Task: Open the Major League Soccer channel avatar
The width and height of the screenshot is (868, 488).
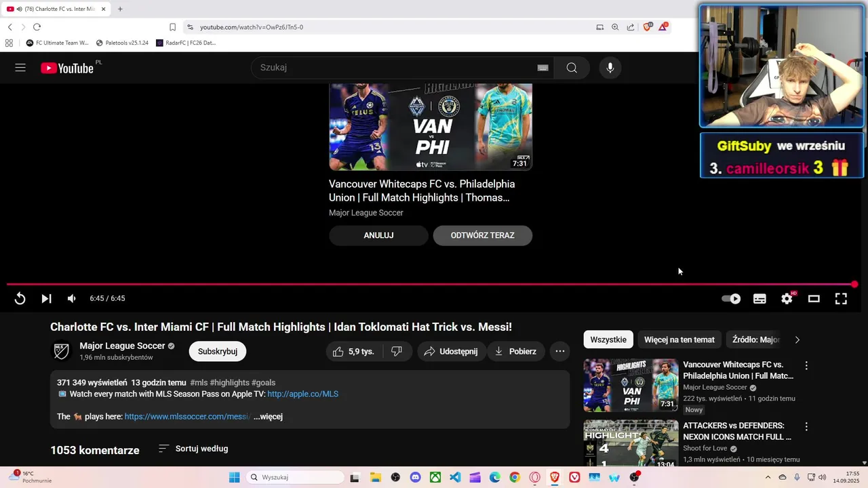Action: (x=62, y=351)
